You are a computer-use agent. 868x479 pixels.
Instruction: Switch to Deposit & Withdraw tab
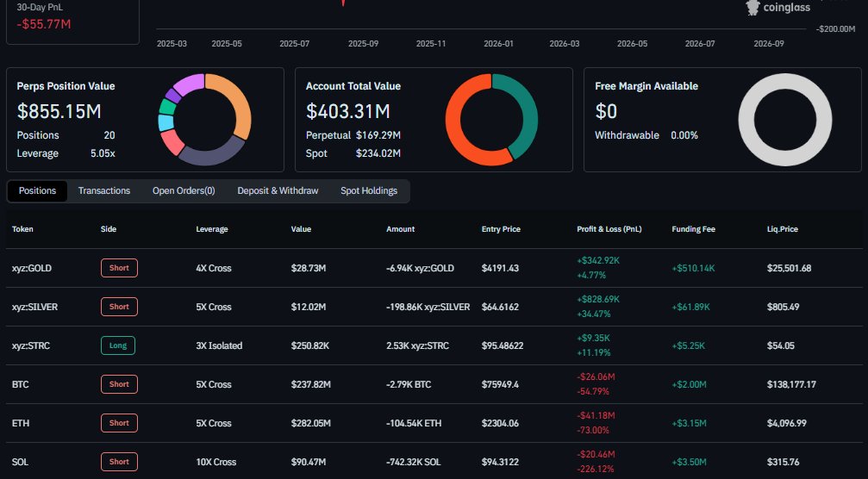coord(278,191)
